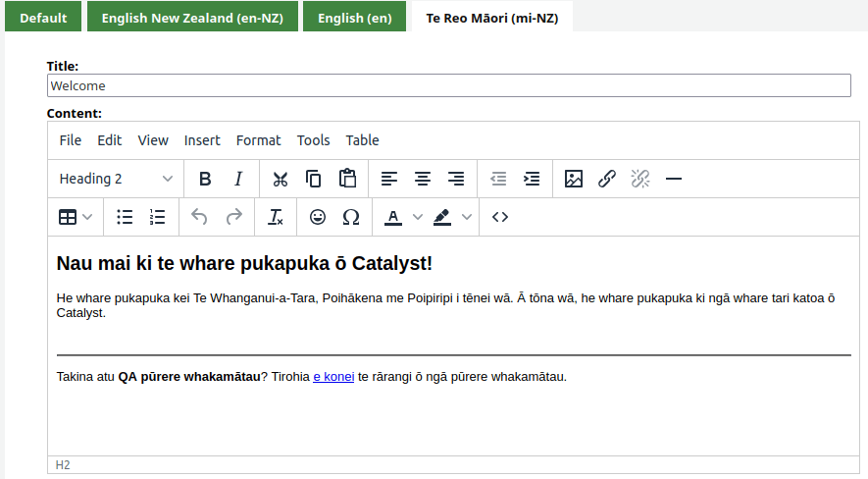
Task: Toggle bold formatting
Action: pyautogui.click(x=205, y=179)
